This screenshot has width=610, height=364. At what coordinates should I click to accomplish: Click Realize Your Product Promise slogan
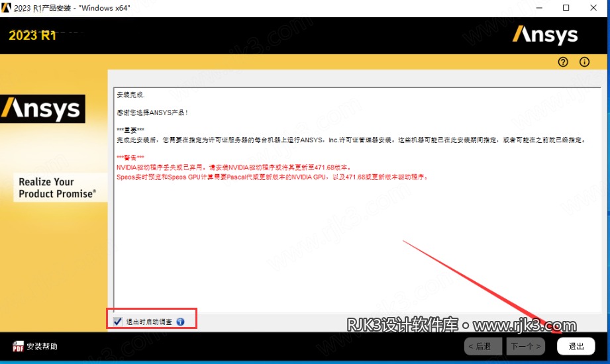click(x=57, y=188)
